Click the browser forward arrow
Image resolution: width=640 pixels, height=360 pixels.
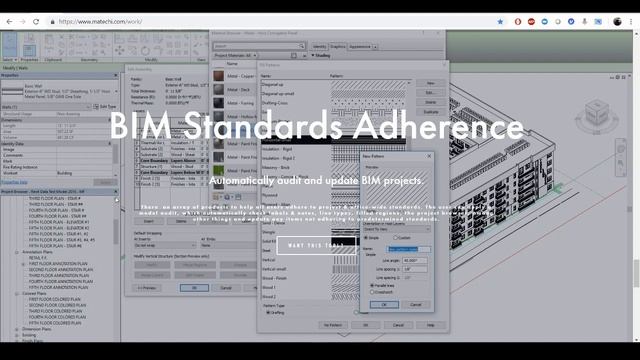coord(22,22)
